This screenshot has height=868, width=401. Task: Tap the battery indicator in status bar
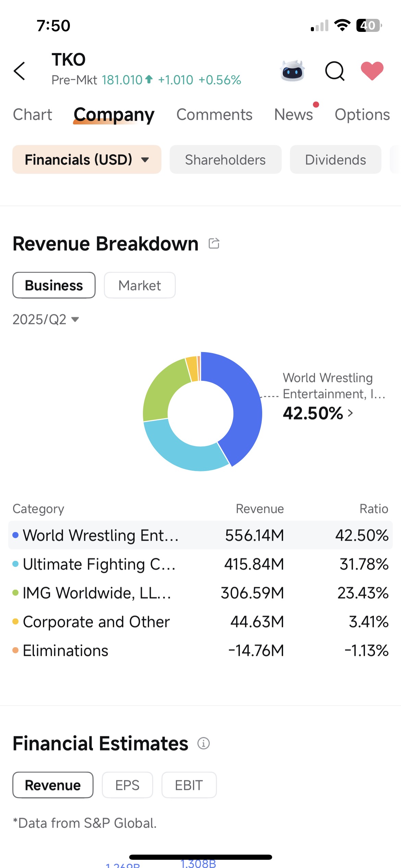coord(369,25)
